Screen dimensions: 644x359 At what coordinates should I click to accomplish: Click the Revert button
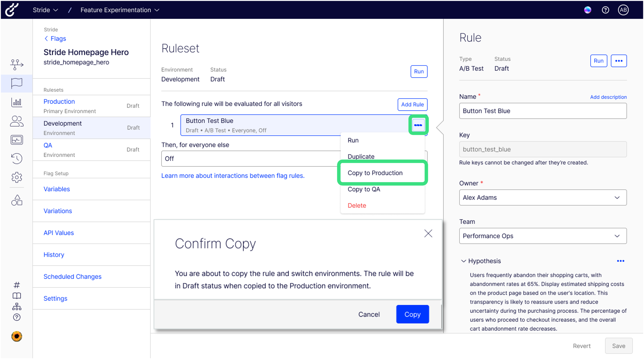[581, 346]
